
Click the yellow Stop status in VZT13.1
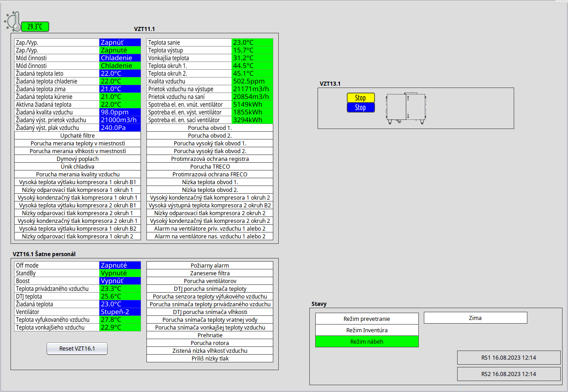360,98
